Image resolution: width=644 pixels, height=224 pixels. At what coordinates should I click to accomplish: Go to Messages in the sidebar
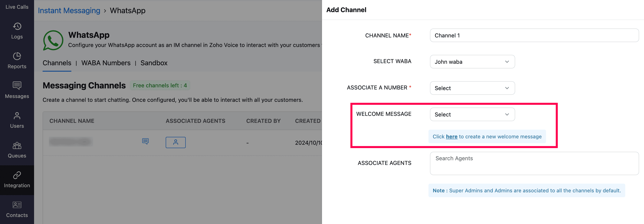click(17, 86)
